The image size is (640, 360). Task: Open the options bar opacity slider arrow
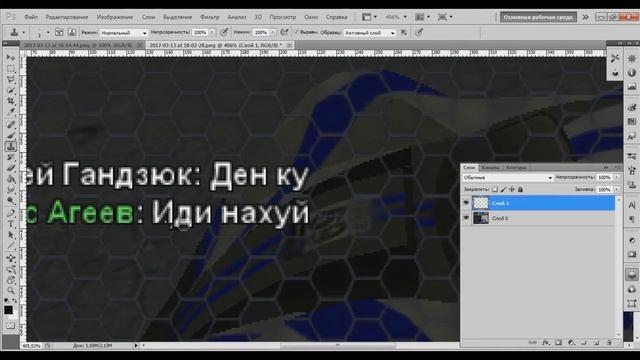coord(212,32)
